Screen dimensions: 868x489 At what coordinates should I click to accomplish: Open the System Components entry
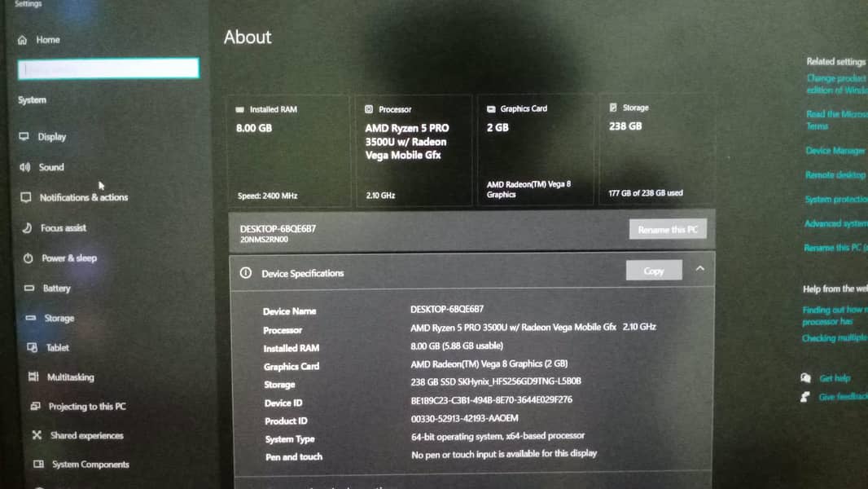point(90,465)
